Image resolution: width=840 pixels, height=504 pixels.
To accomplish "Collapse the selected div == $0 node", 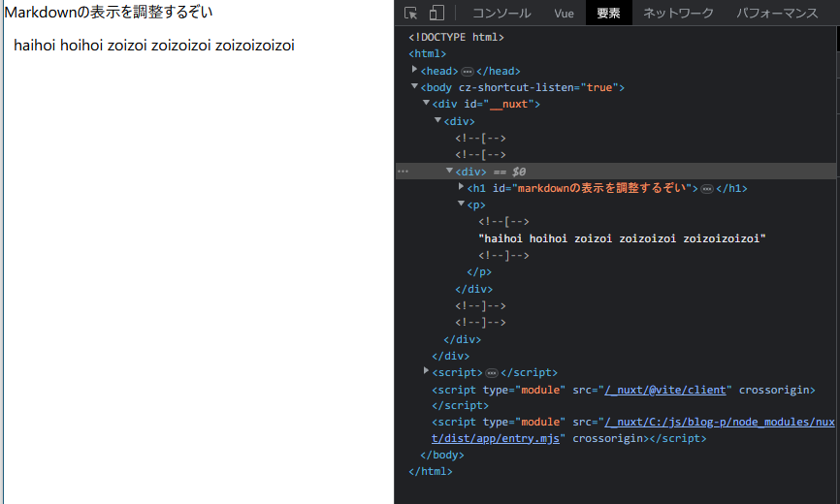I will [449, 171].
